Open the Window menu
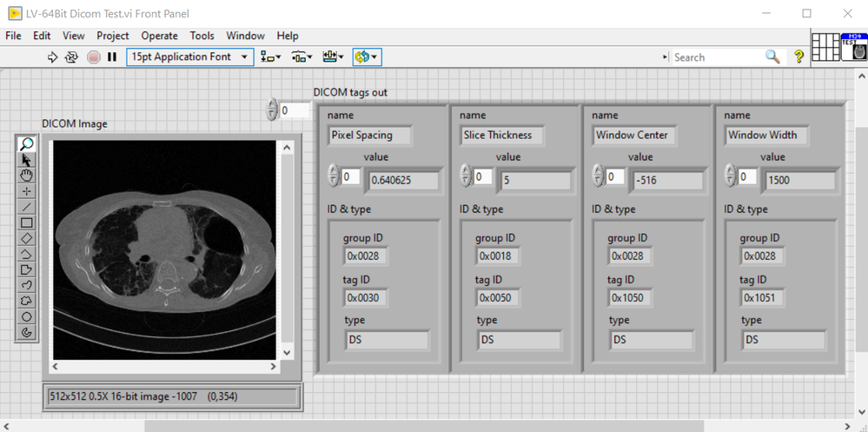This screenshot has width=868, height=432. tap(245, 36)
